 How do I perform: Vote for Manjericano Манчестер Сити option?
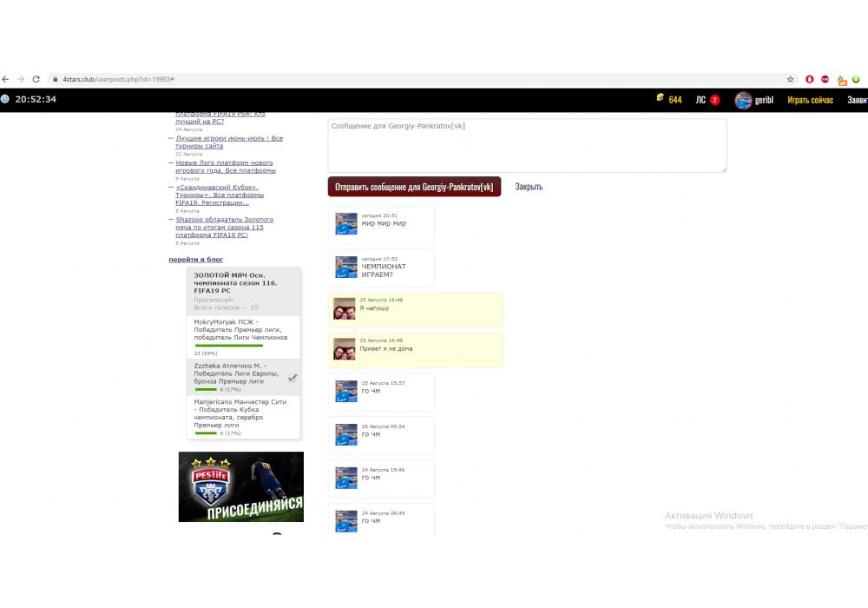244,417
